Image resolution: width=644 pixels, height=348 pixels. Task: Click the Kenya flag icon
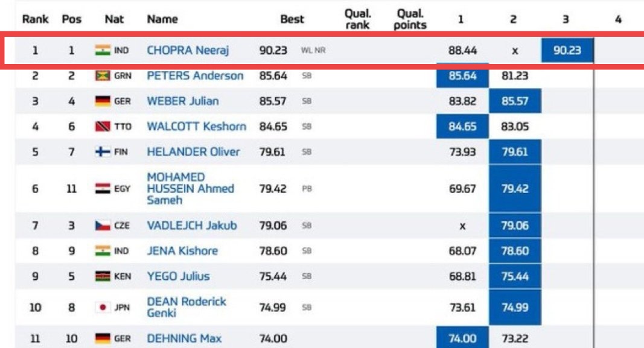point(103,277)
